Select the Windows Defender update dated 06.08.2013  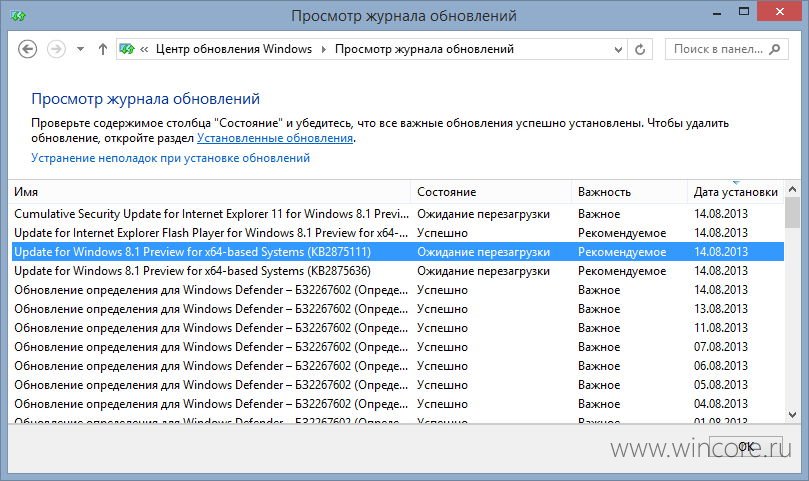(397, 366)
